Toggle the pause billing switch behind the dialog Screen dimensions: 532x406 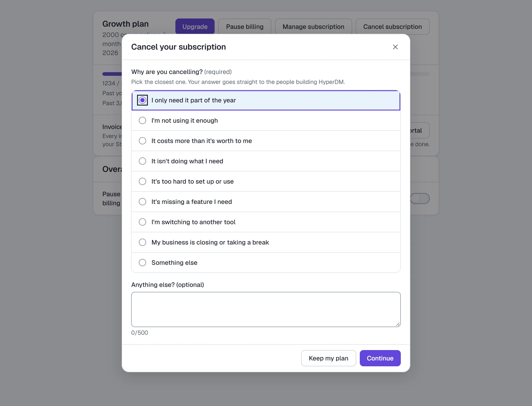click(420, 198)
